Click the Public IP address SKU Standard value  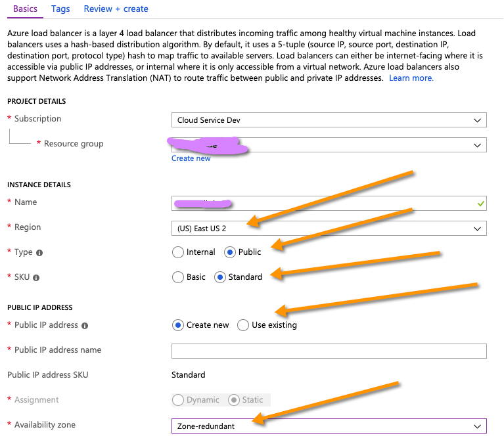189,375
